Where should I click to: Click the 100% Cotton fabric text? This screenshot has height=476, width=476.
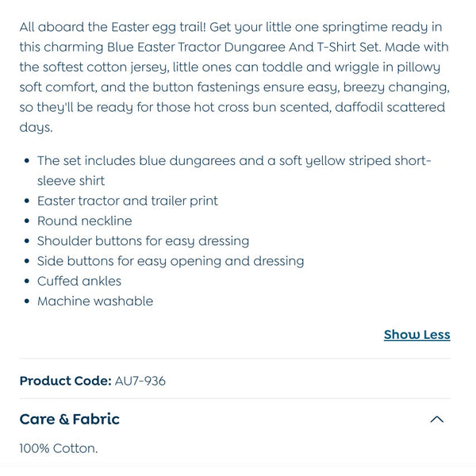(59, 448)
